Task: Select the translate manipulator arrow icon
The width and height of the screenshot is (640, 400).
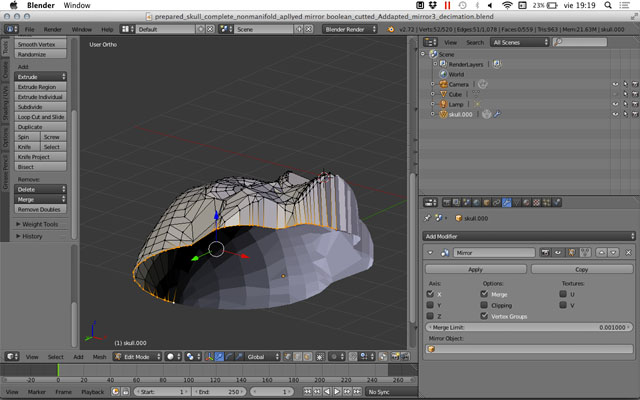Action: (219, 357)
